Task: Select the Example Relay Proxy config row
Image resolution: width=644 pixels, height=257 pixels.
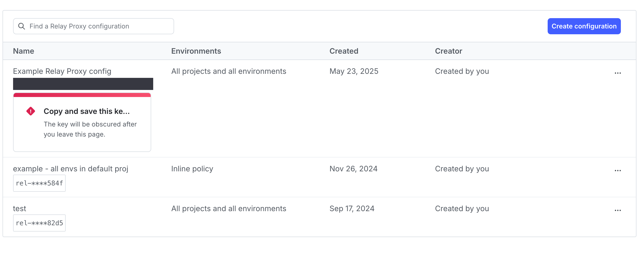Action: click(62, 71)
